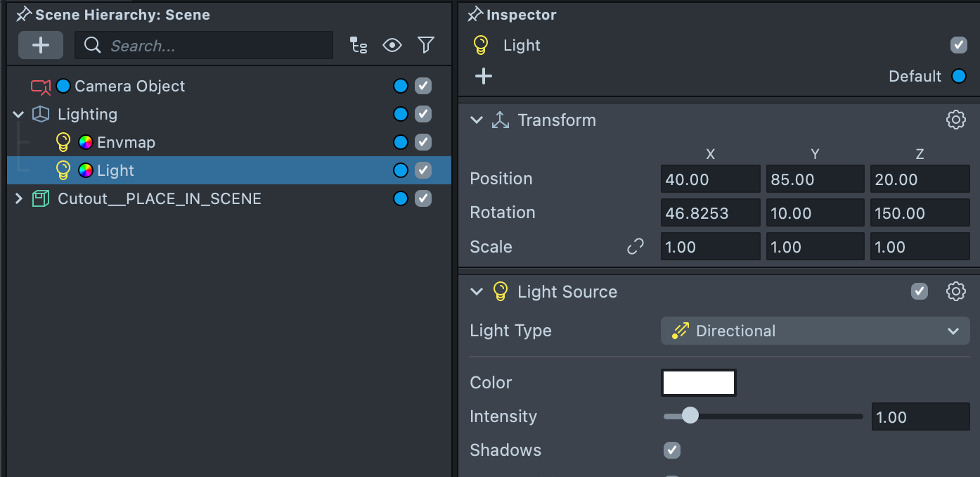Uncheck the Camera Object enabled checkbox
The height and width of the screenshot is (477, 980).
(x=423, y=87)
